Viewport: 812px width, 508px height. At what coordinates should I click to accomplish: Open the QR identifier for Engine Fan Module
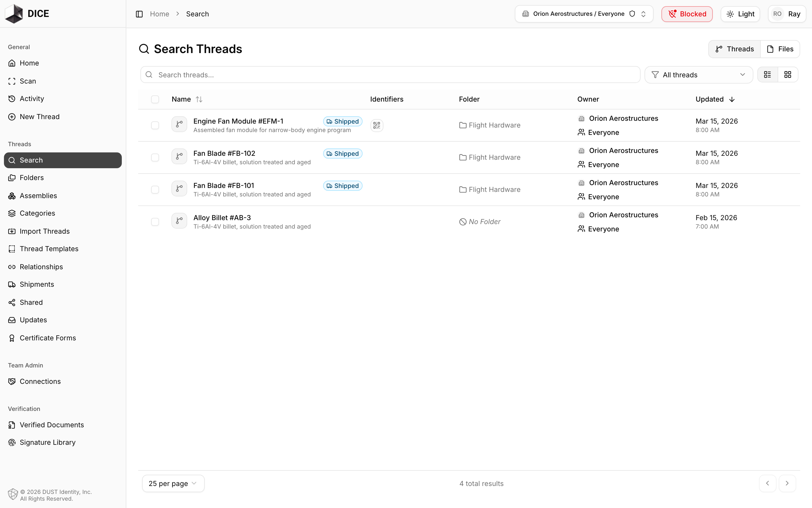pyautogui.click(x=377, y=125)
